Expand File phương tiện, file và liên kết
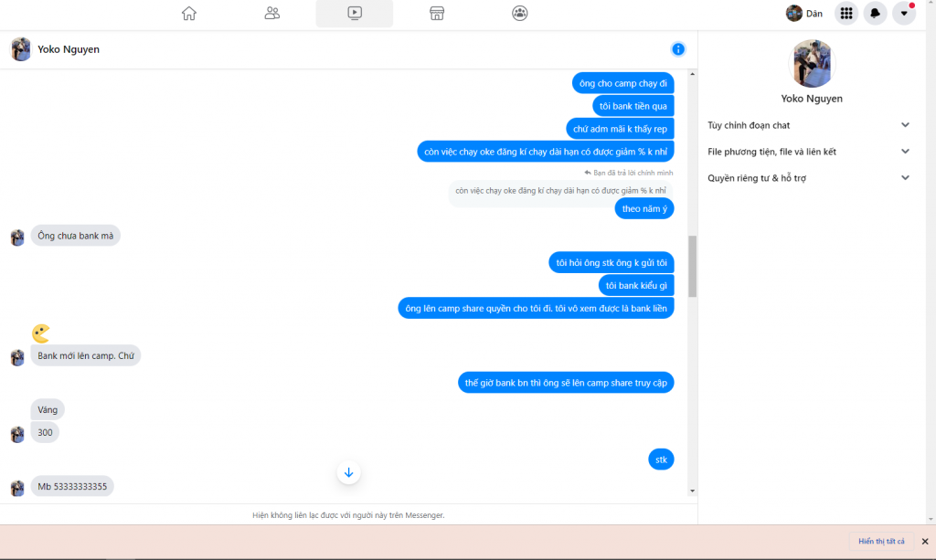This screenshot has width=936, height=560. pos(809,152)
